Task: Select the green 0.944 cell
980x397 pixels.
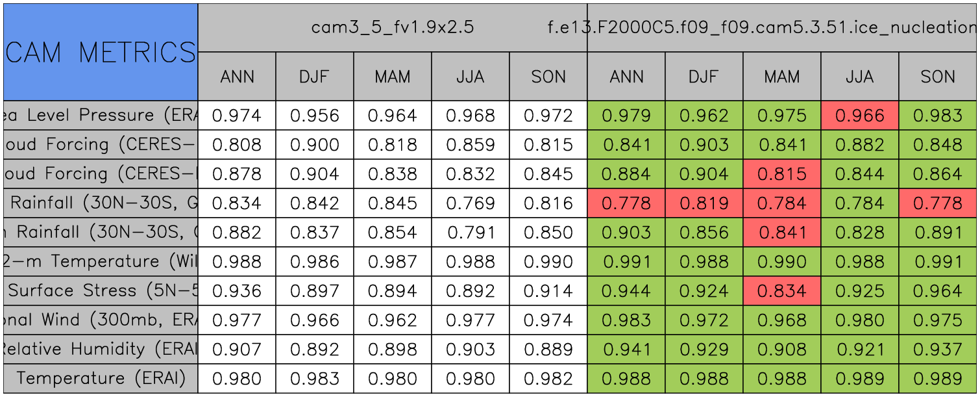Action: (x=626, y=291)
